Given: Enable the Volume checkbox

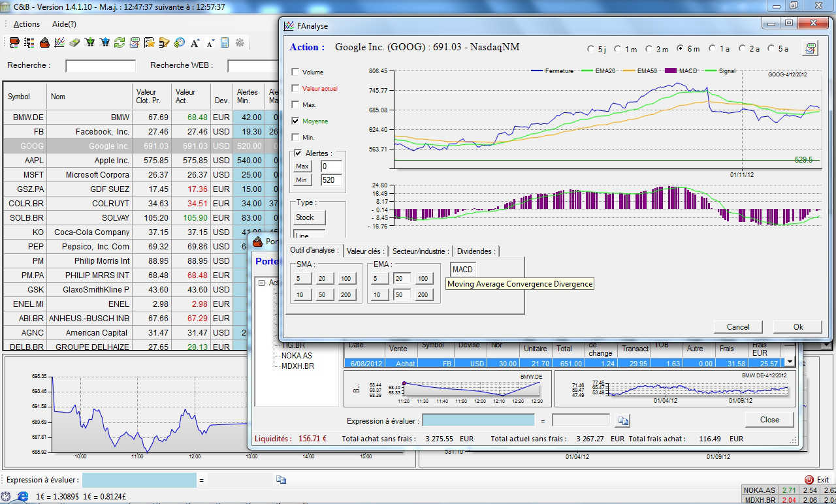Looking at the screenshot, I should click(295, 72).
